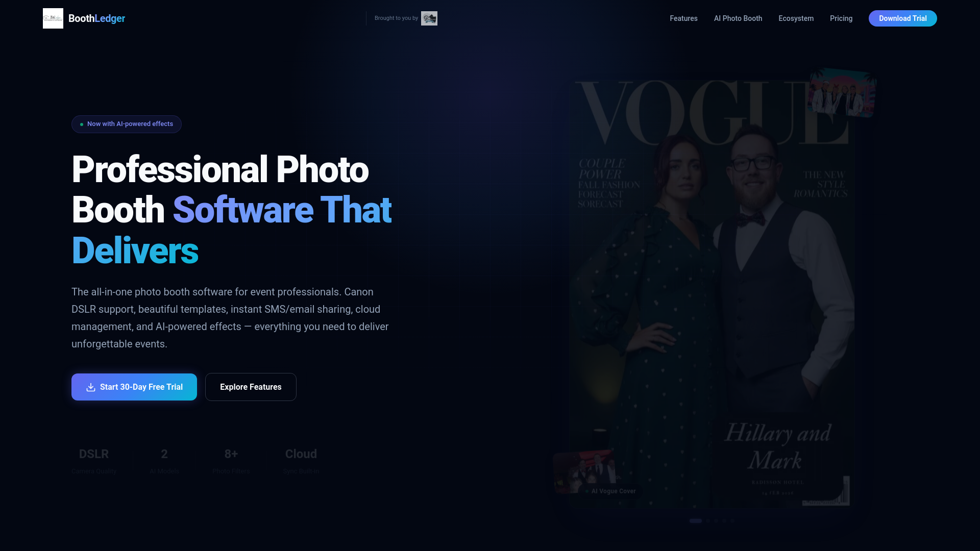Click the 'DSLR' stat heading
Viewport: 980px width, 551px height.
click(94, 454)
